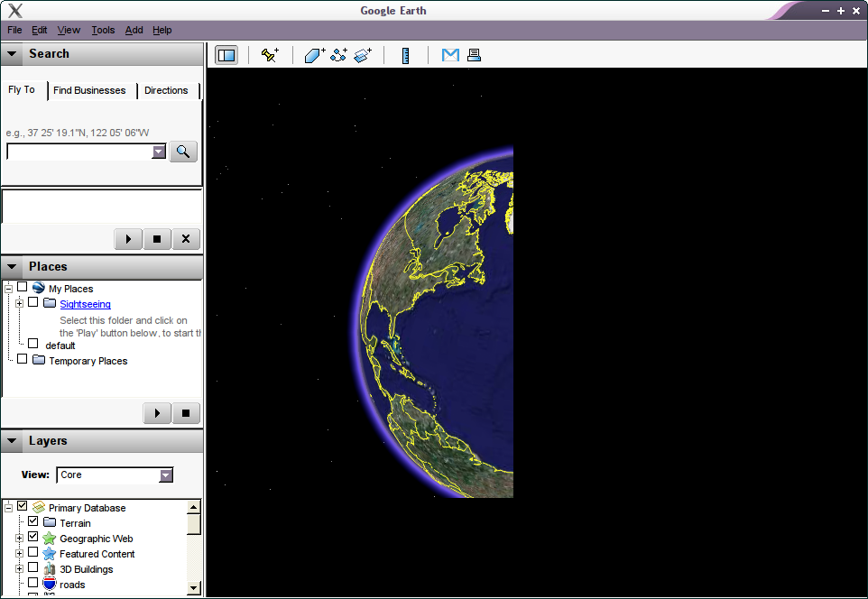Click the Sightseeing folder link

[85, 304]
